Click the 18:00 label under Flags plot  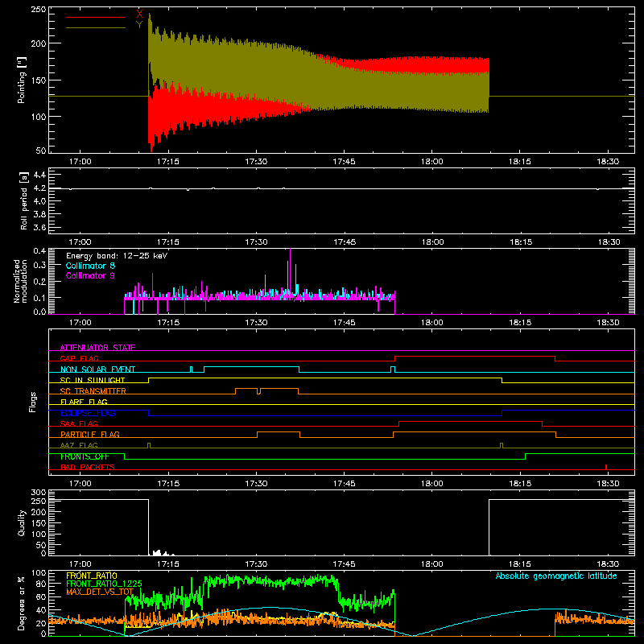[432, 484]
